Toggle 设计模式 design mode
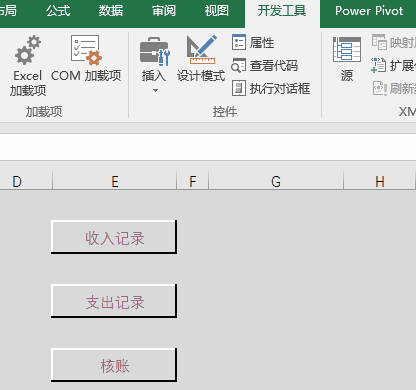 coord(201,59)
